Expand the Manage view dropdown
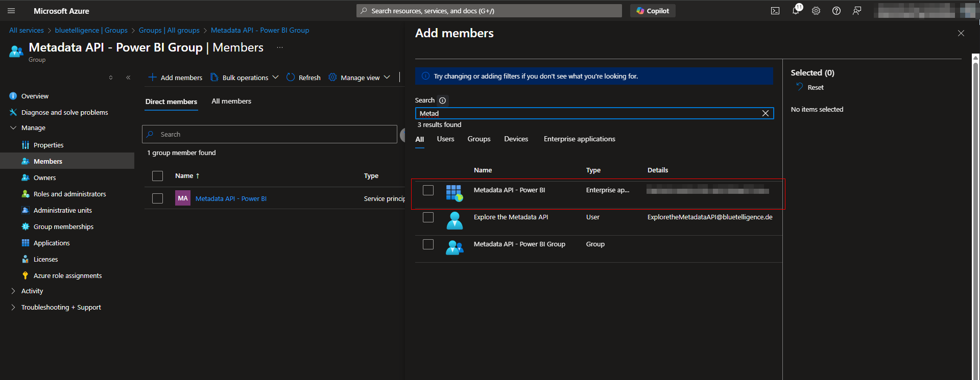The image size is (980, 380). click(x=360, y=78)
